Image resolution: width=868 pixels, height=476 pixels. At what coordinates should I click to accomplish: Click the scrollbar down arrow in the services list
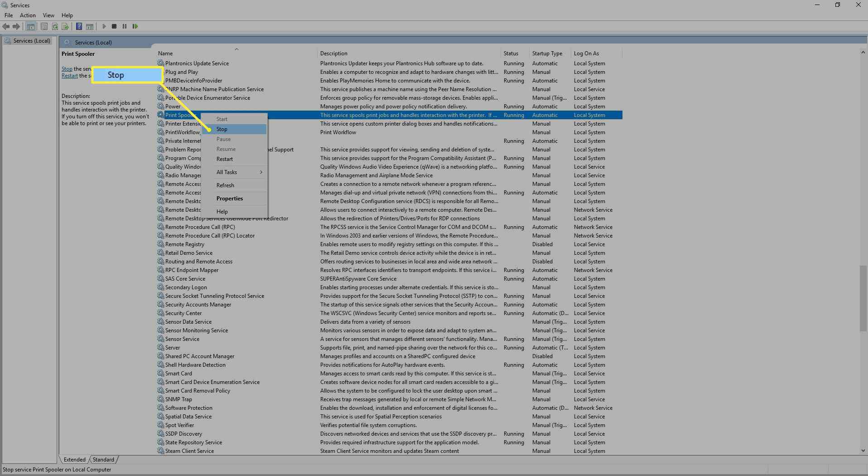[863, 451]
